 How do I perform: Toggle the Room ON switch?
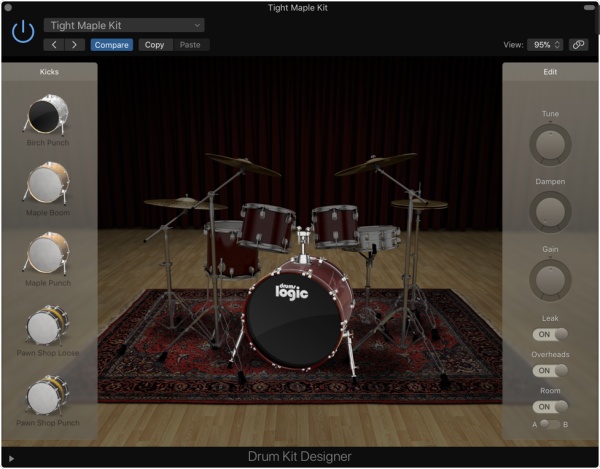click(550, 407)
